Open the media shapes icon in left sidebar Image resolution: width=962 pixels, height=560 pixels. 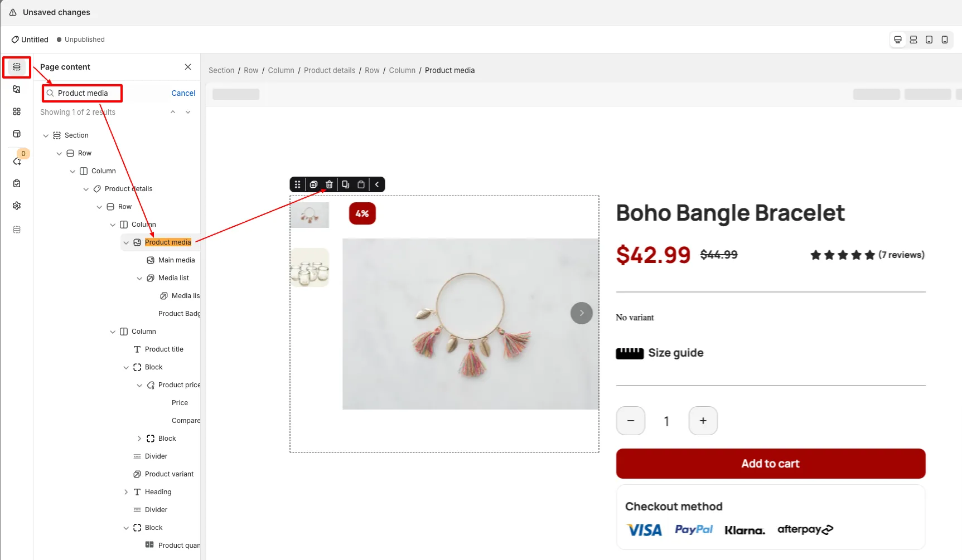tap(17, 89)
